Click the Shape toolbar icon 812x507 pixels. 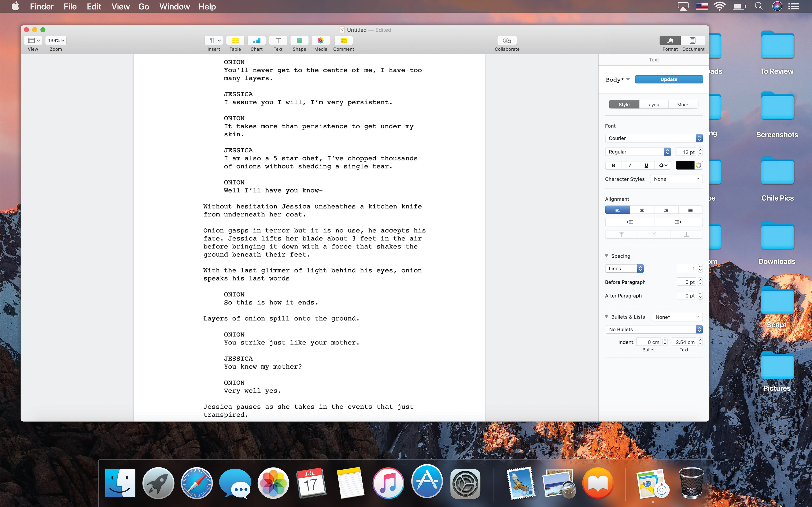pos(299,41)
